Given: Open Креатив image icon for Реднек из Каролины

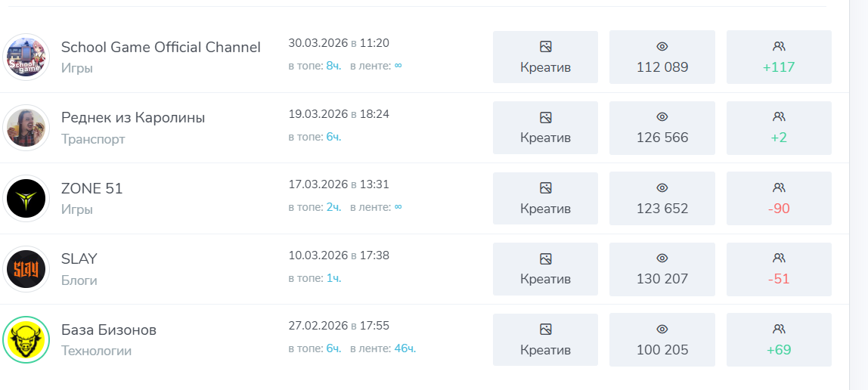Looking at the screenshot, I should (545, 117).
